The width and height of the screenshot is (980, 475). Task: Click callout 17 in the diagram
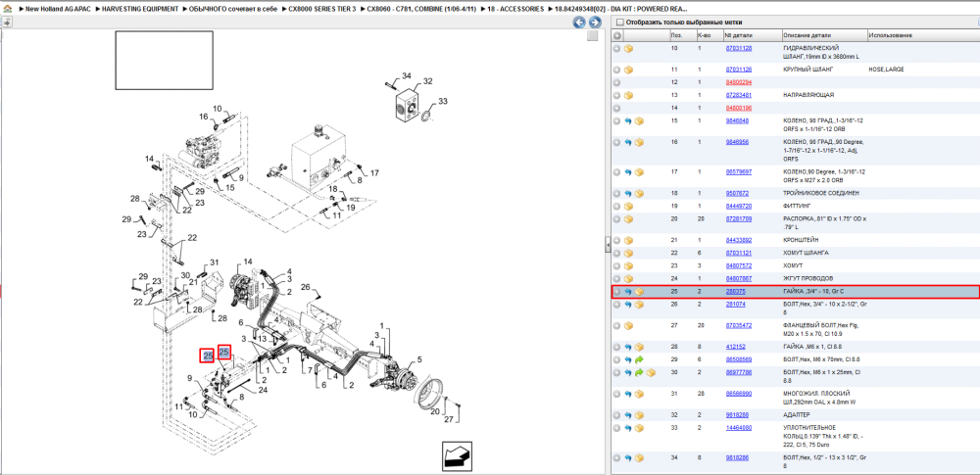374,172
